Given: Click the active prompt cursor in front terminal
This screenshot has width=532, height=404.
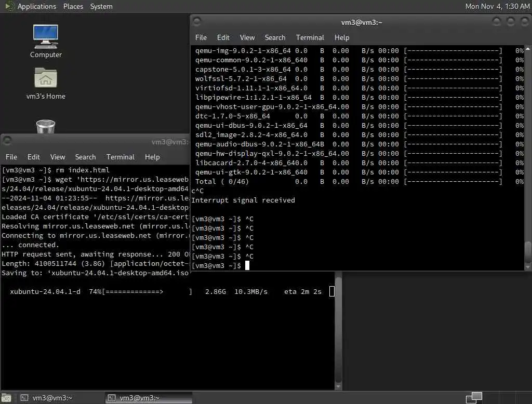Looking at the screenshot, I should (x=247, y=265).
